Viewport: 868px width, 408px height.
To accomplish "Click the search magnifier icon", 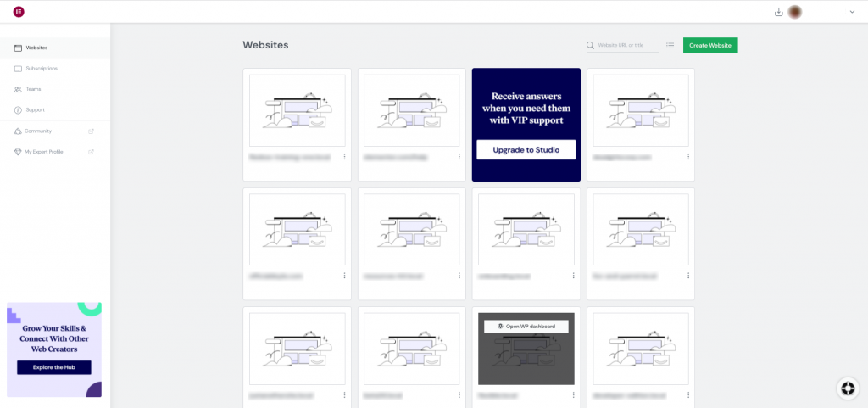I will click(x=591, y=45).
